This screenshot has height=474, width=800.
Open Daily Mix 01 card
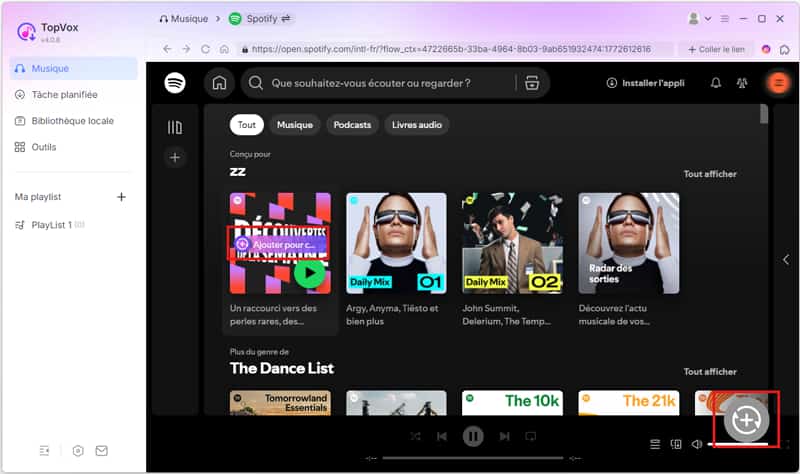point(396,260)
